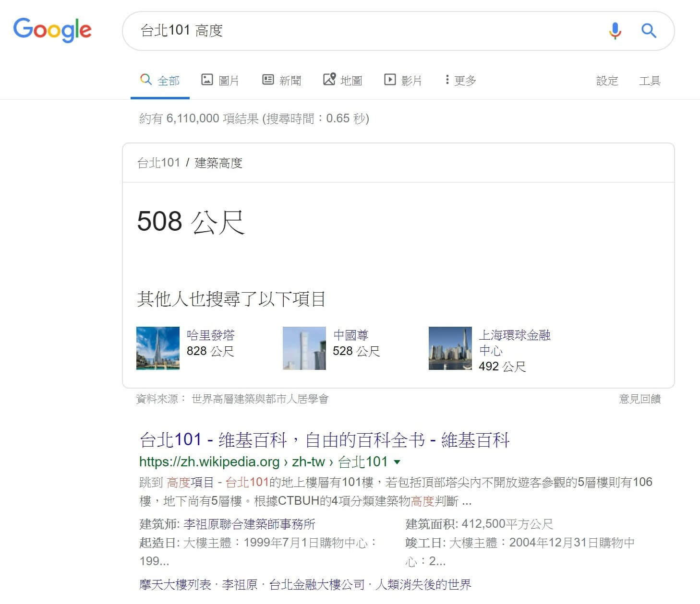Image resolution: width=700 pixels, height=604 pixels.
Task: Open 設定 search settings
Action: 607,81
